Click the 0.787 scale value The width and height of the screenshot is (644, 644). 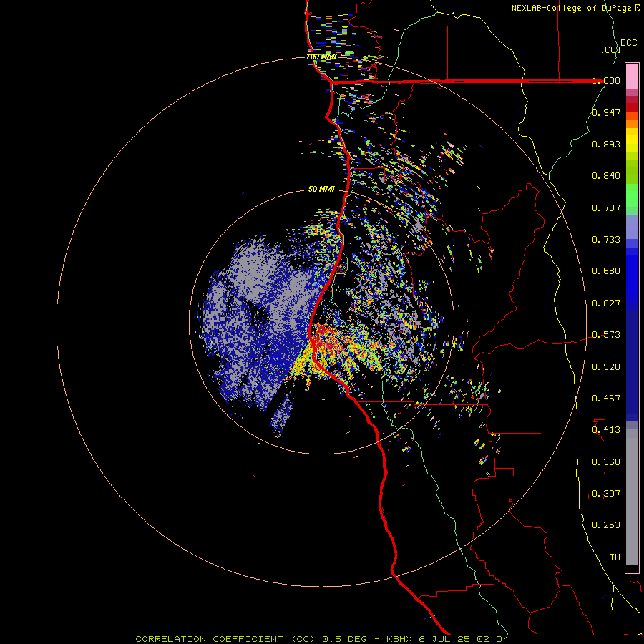pos(606,208)
